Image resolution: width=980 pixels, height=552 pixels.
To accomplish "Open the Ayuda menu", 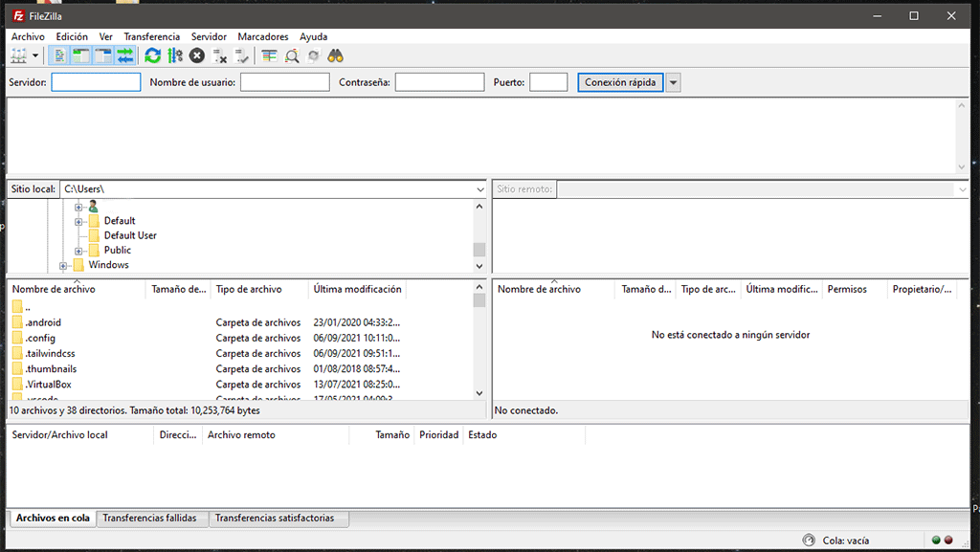I will [x=313, y=37].
